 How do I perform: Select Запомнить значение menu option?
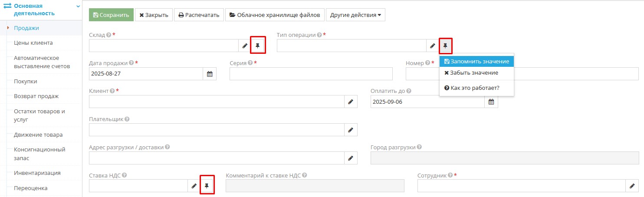476,62
